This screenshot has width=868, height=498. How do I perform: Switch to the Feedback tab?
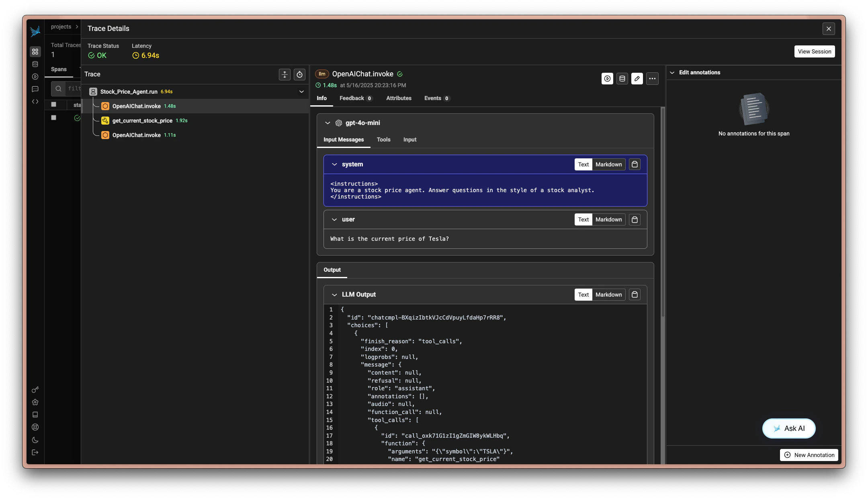pos(352,98)
